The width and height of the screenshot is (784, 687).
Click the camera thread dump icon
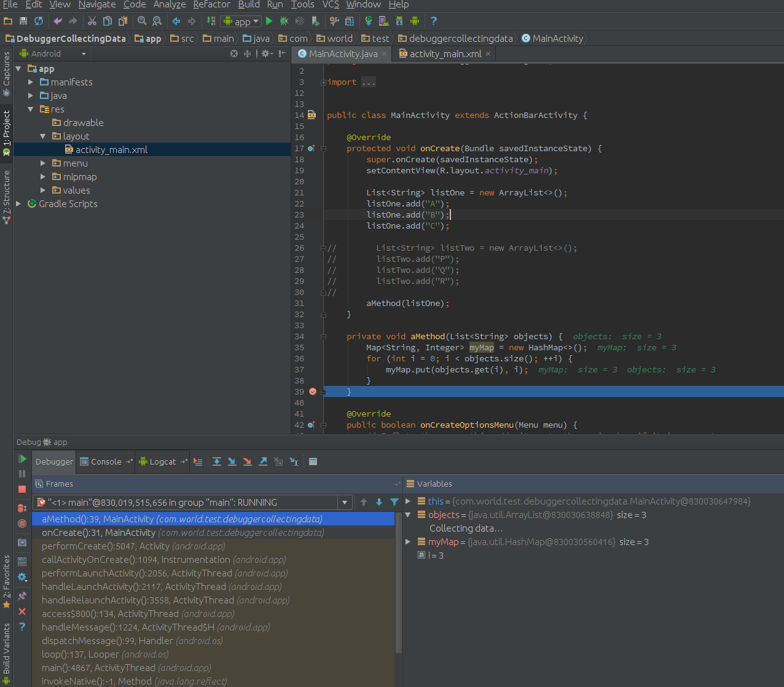pos(22,543)
